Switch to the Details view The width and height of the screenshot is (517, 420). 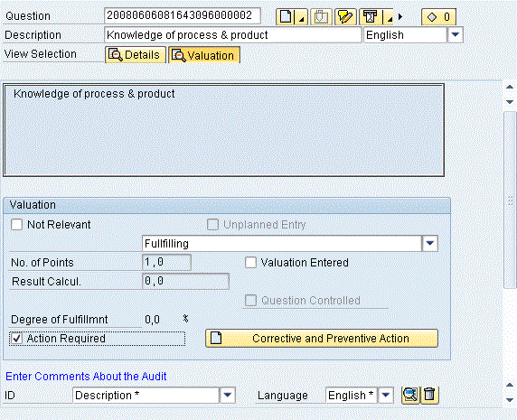(136, 55)
